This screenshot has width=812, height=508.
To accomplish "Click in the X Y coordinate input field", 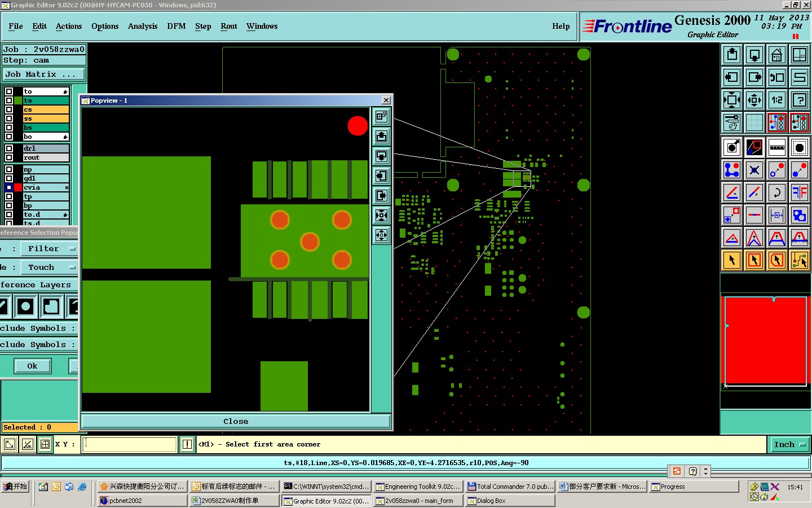I will coord(130,444).
